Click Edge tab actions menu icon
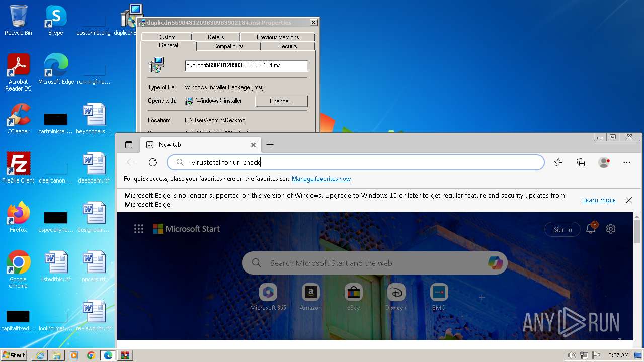 (129, 145)
